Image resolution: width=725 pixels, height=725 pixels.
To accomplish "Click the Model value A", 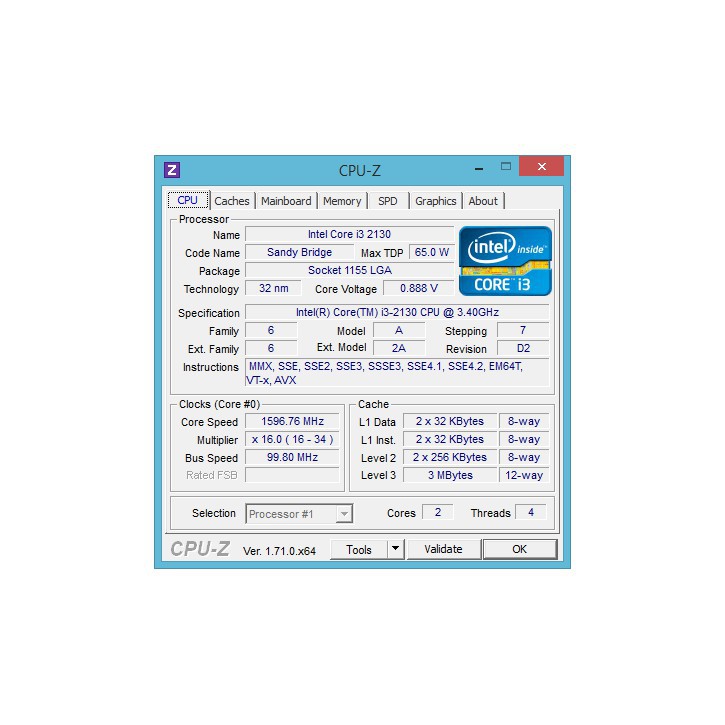I will tap(399, 330).
